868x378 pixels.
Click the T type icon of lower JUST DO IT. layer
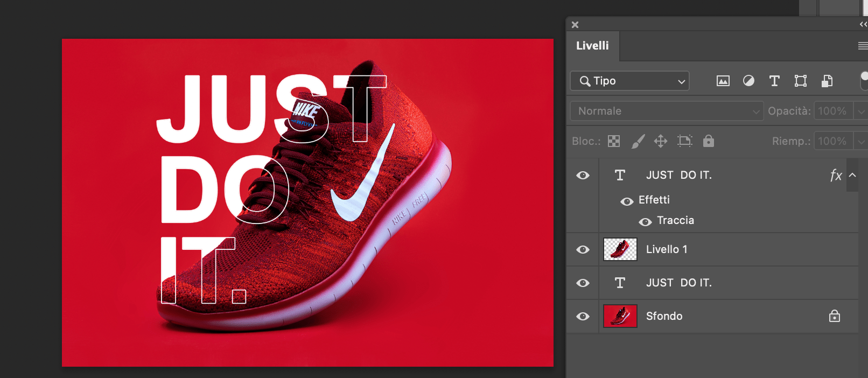[x=620, y=283]
